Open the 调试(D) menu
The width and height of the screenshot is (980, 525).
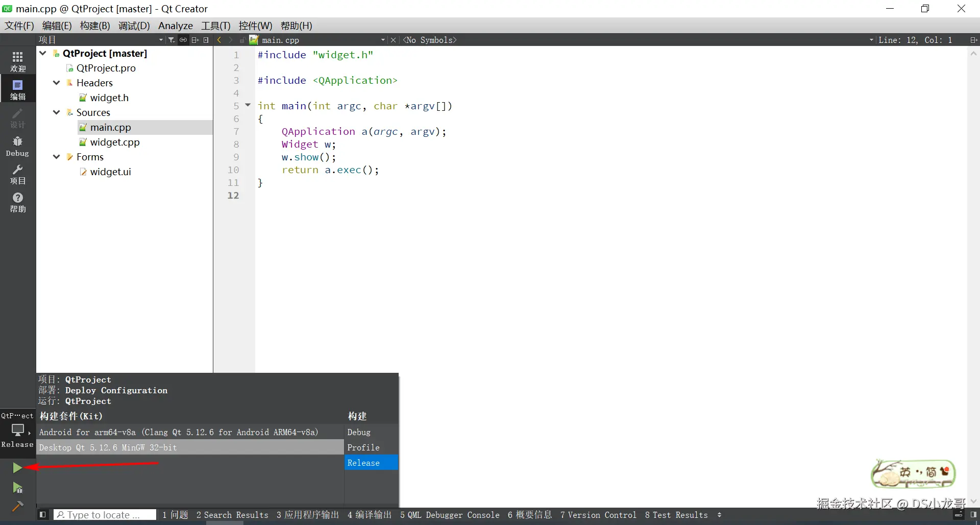tap(134, 26)
